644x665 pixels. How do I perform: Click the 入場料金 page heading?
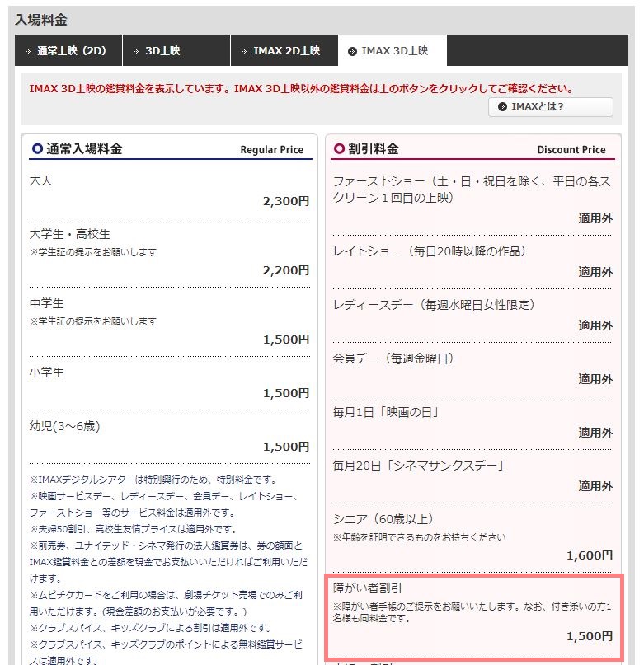tap(41, 19)
